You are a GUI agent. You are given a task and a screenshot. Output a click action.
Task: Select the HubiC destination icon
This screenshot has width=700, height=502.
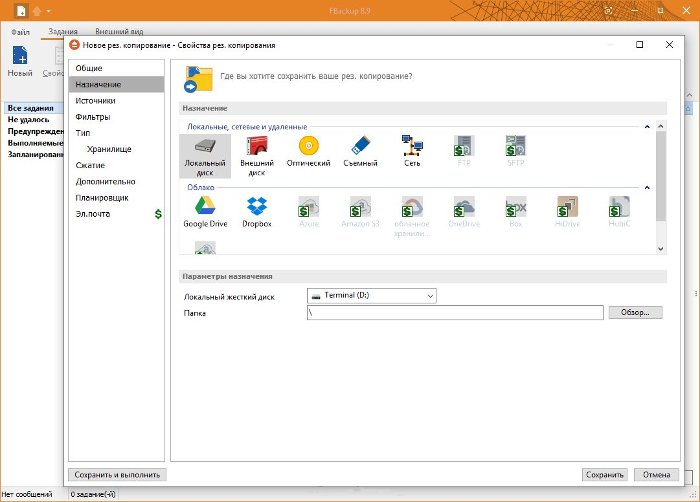pos(619,212)
